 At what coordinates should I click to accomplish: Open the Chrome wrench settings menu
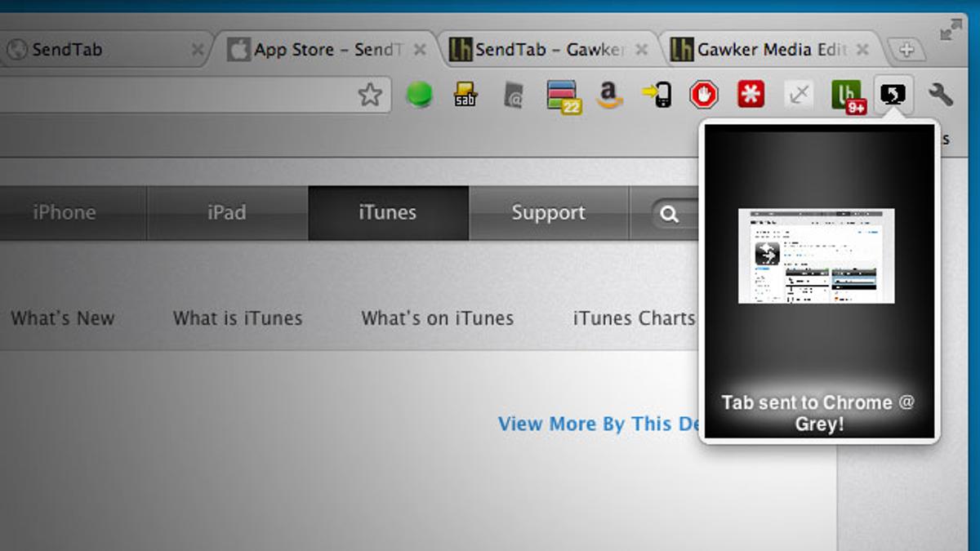click(x=941, y=96)
